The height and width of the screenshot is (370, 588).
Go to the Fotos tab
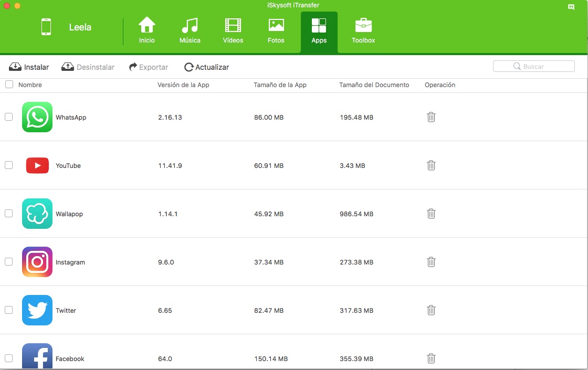tap(276, 31)
